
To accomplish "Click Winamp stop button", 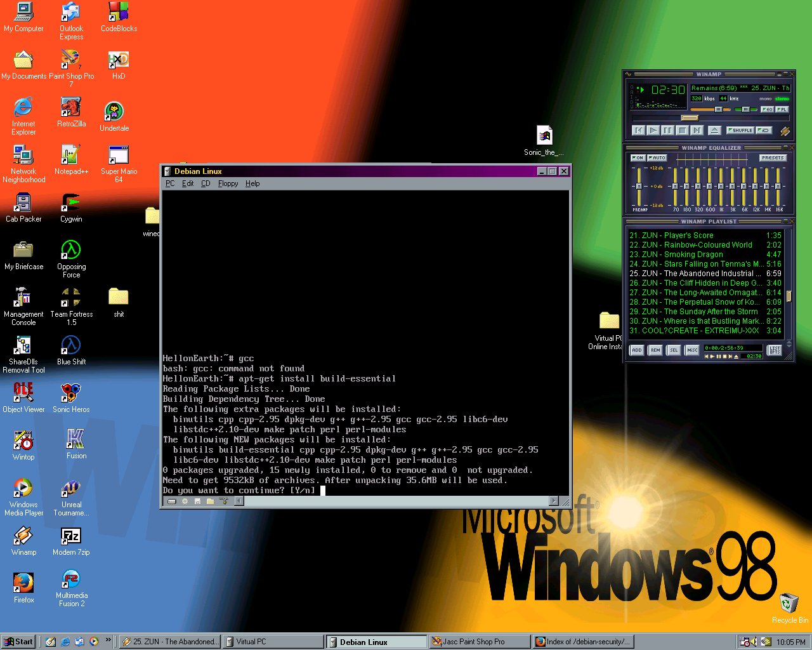I will 683,130.
